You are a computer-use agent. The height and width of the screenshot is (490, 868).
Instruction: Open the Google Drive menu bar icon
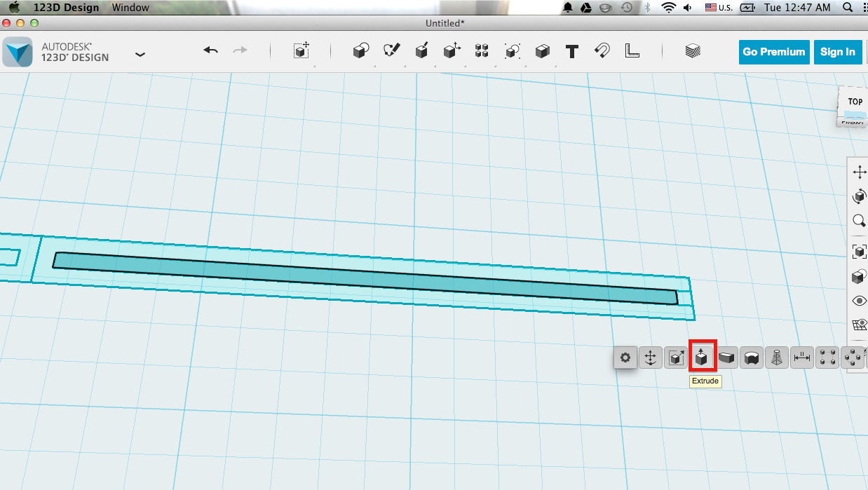coord(587,7)
